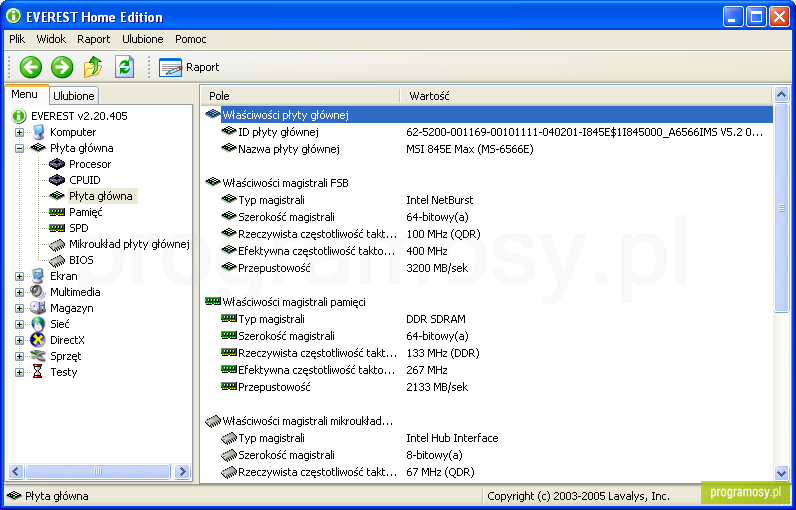Click the Procesor chip icon
The image size is (796, 510).
(57, 164)
